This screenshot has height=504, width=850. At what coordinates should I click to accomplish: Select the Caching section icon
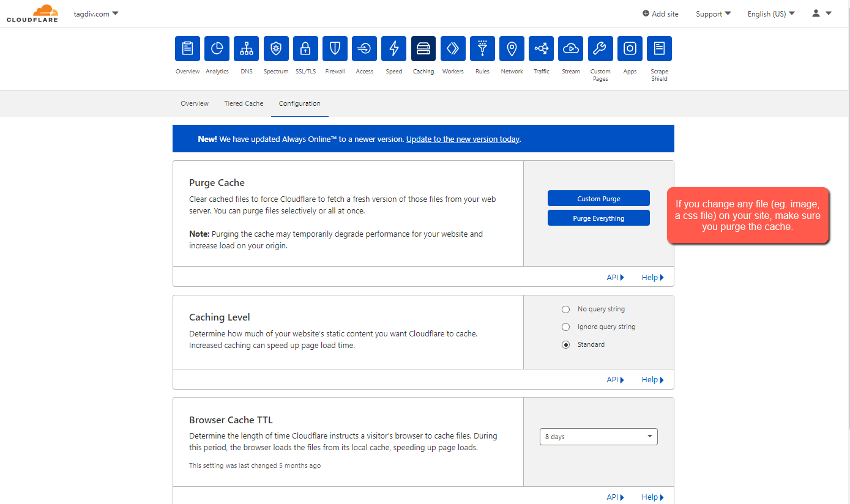point(423,49)
